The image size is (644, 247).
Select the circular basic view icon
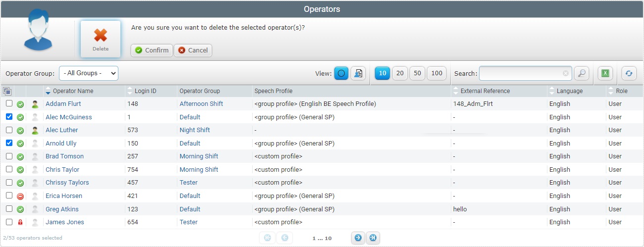[x=341, y=73]
